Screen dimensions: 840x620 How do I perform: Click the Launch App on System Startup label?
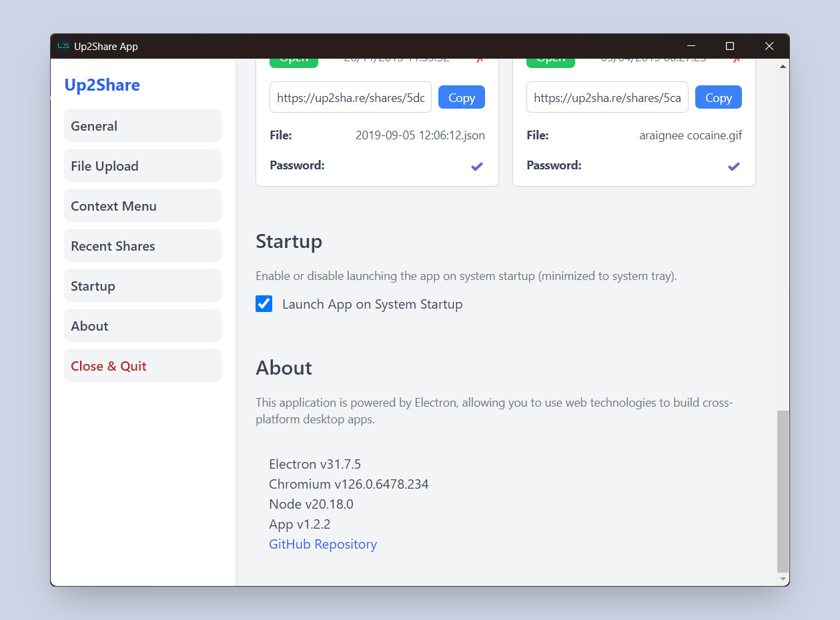(x=372, y=304)
